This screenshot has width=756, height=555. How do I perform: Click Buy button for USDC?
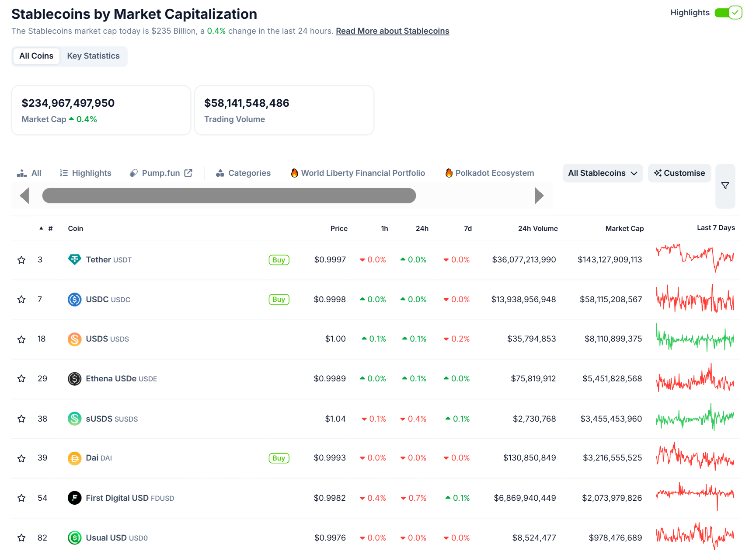[279, 300]
